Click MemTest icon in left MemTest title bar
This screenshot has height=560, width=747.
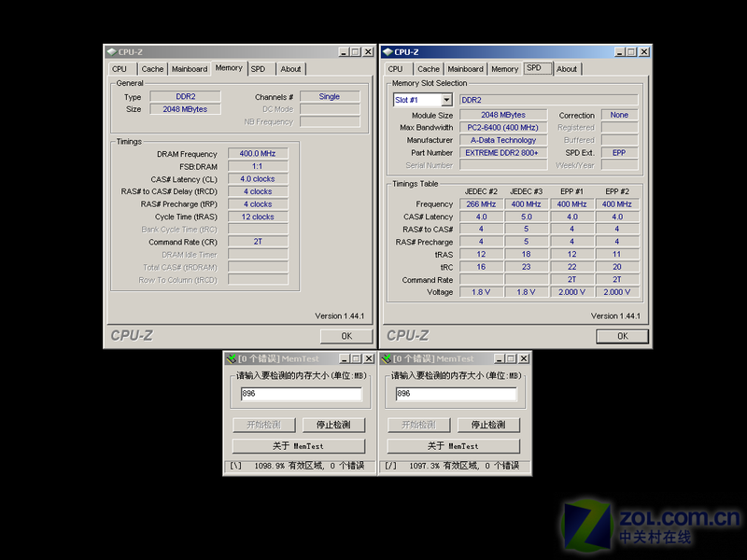coord(232,358)
